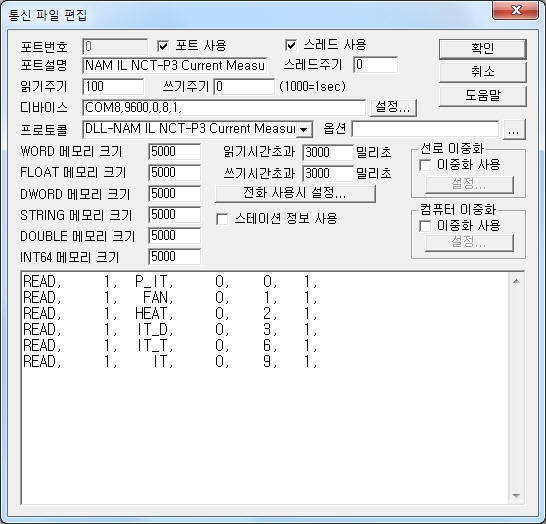Image resolution: width=546 pixels, height=524 pixels.
Task: Click into the 읽기주기 input field
Action: coord(113,86)
